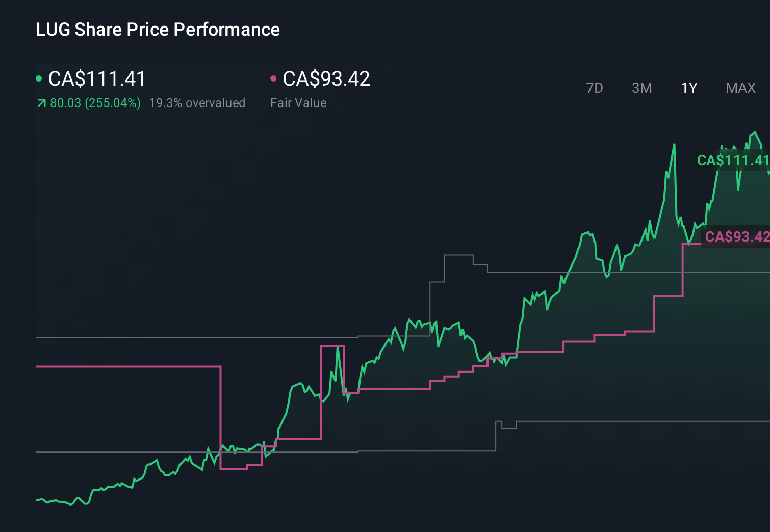Viewport: 770px width, 532px height.
Task: Open the 3M time range view
Action: 641,88
